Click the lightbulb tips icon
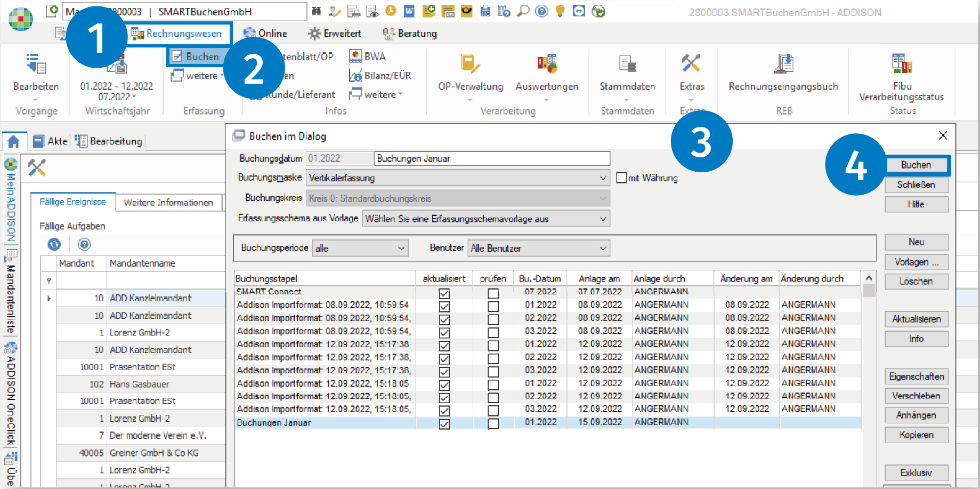This screenshot has width=980, height=489. click(x=560, y=11)
